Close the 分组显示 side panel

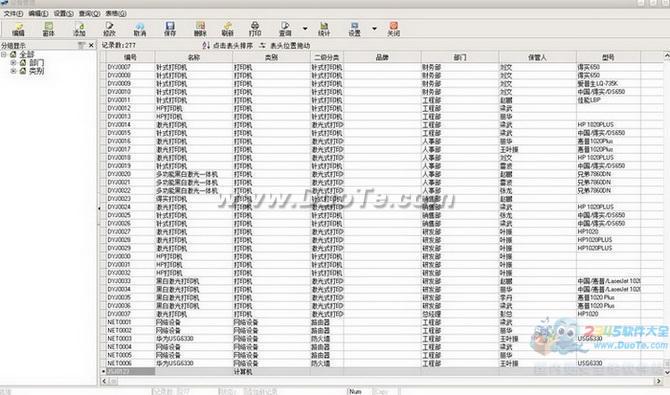[91, 45]
